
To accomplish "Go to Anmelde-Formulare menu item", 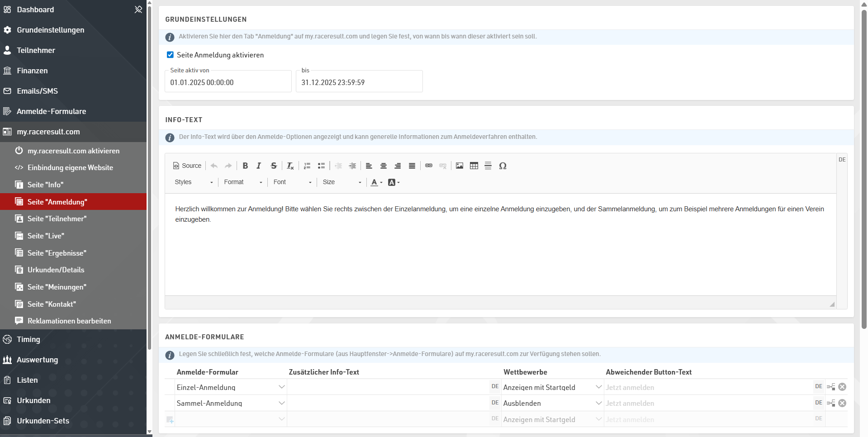I will [51, 111].
